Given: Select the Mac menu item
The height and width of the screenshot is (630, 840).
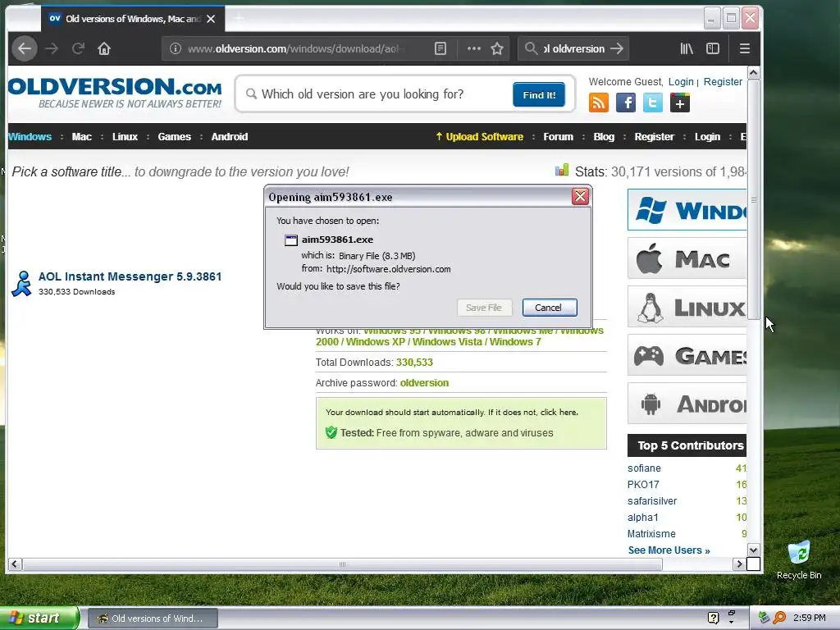Looking at the screenshot, I should (x=82, y=137).
